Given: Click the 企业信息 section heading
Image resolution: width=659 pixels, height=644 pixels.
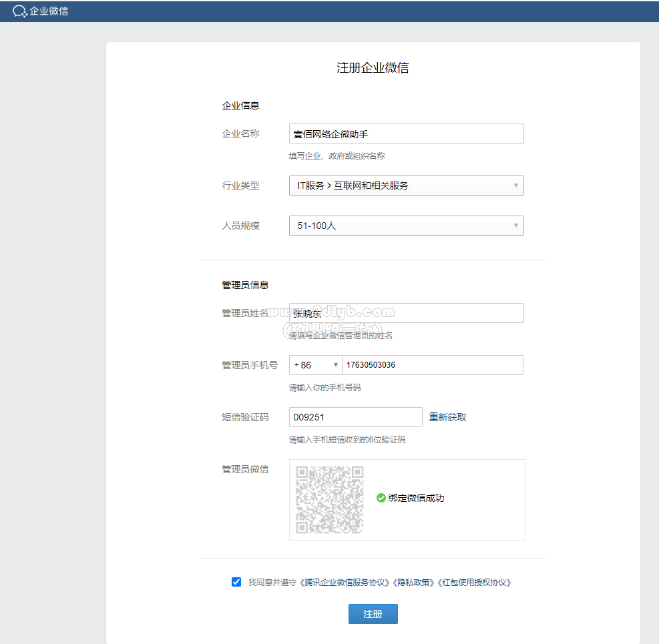Looking at the screenshot, I should [240, 105].
